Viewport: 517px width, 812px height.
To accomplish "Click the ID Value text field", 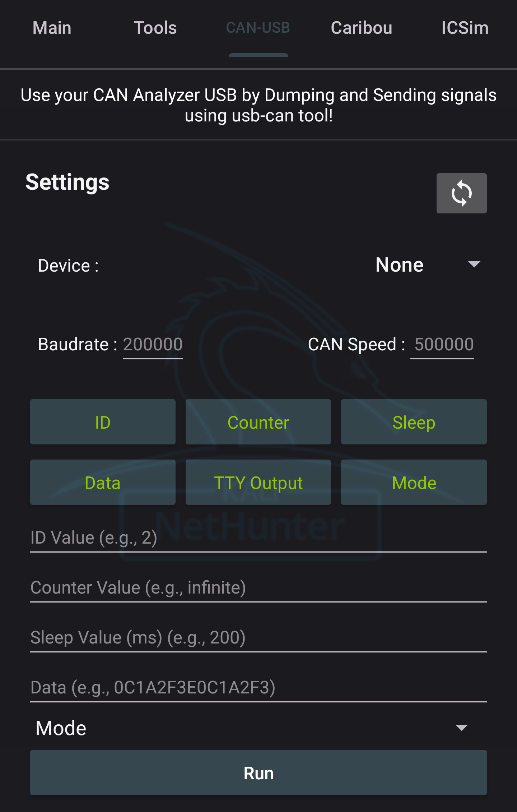I will coord(258,538).
